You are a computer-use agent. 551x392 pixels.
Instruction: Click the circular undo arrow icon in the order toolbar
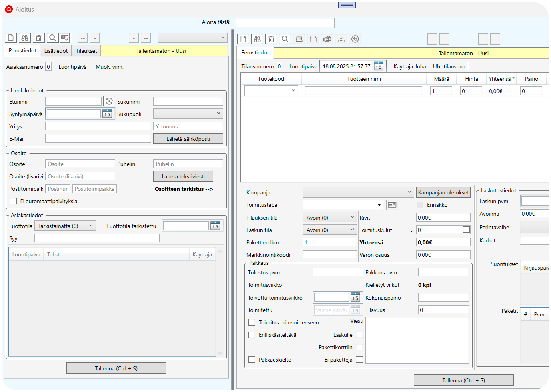pyautogui.click(x=355, y=39)
